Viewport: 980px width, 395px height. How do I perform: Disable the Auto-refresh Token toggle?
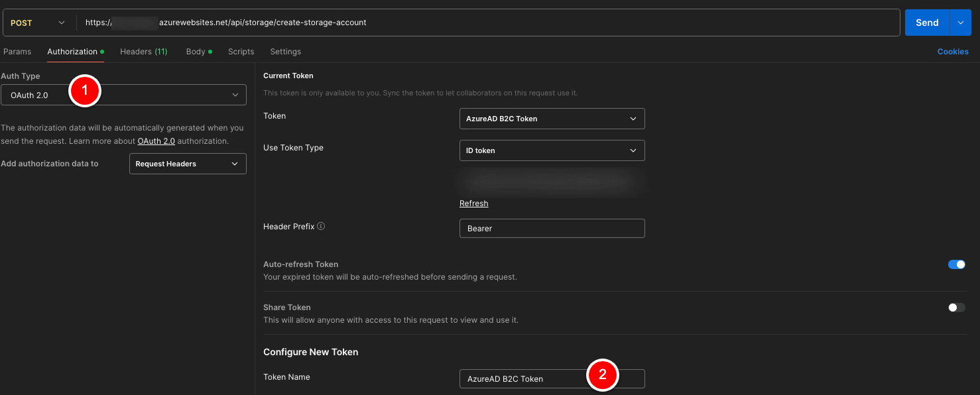(x=956, y=264)
